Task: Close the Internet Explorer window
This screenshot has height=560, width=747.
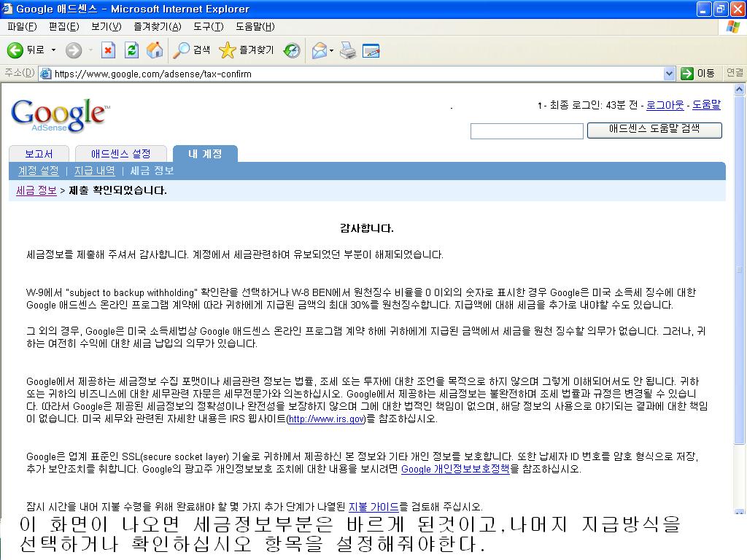Action: tap(738, 9)
